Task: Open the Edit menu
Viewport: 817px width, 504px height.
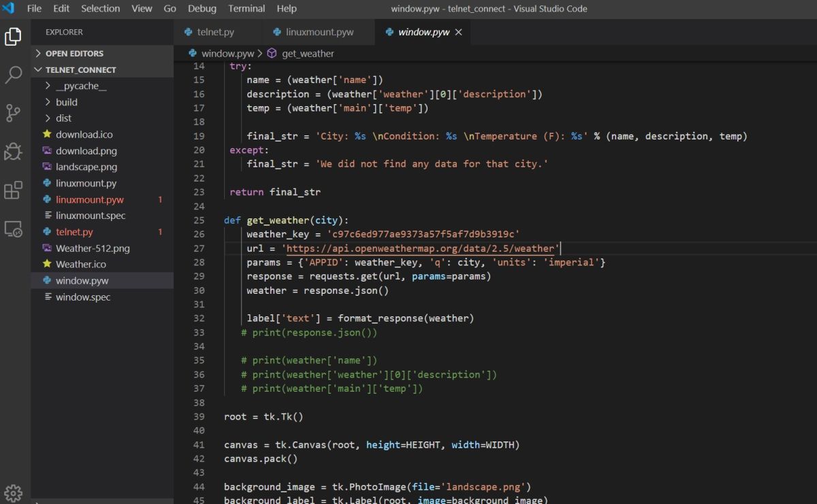Action: (x=61, y=9)
